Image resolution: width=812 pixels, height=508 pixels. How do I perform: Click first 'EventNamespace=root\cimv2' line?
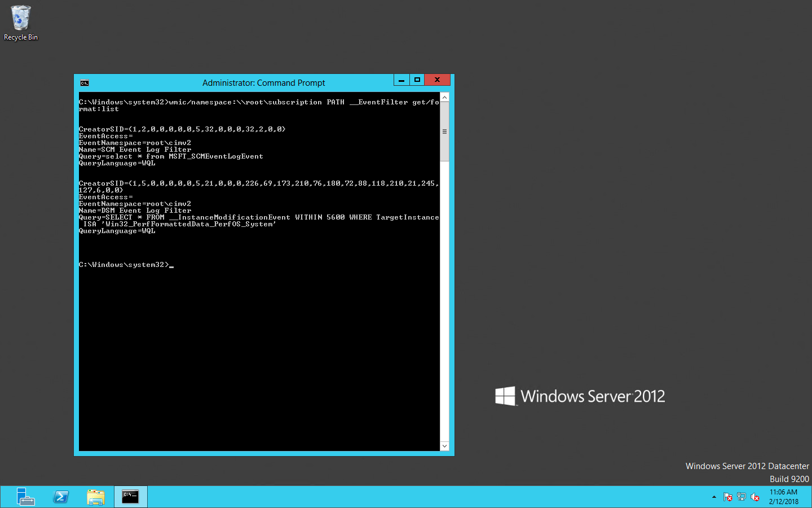pyautogui.click(x=135, y=143)
